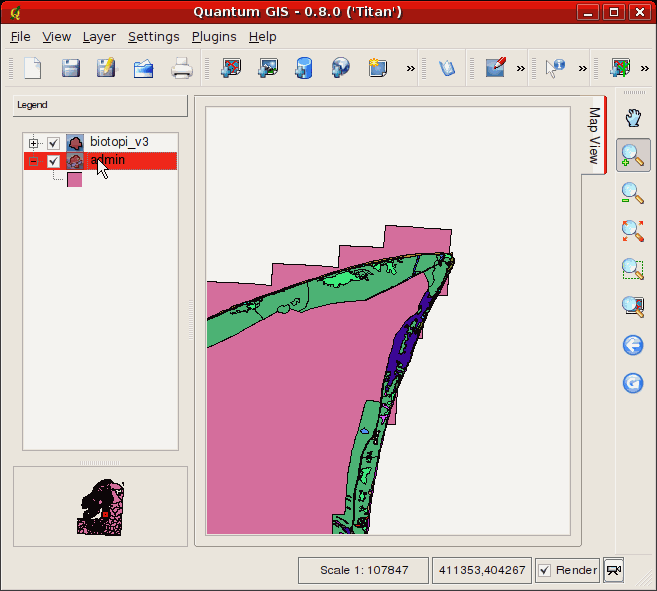This screenshot has height=591, width=657.
Task: Click the Save As icon with pencil
Action: 106,68
